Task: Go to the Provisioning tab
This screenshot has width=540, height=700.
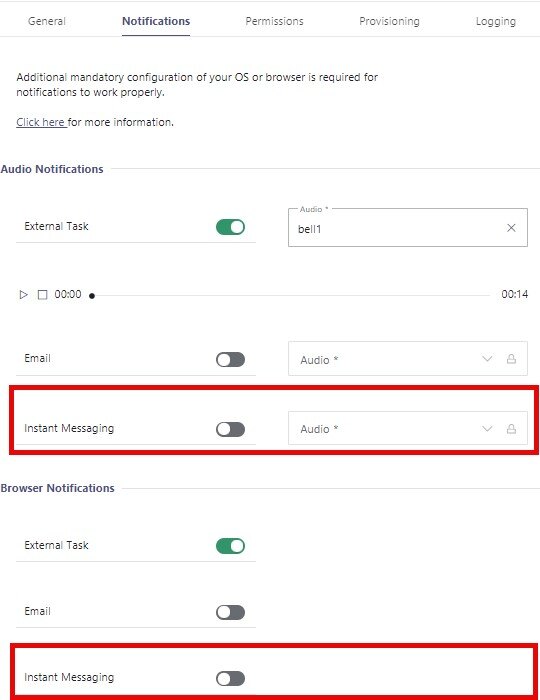Action: (x=390, y=21)
